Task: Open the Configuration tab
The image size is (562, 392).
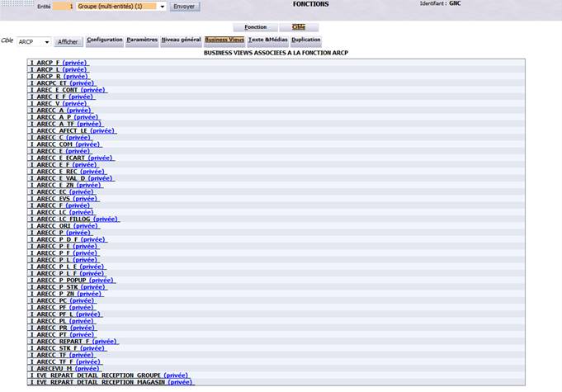Action: [x=105, y=40]
